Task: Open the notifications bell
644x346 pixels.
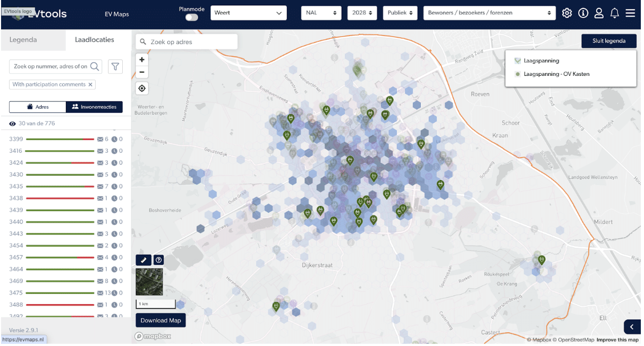Action: coord(615,13)
